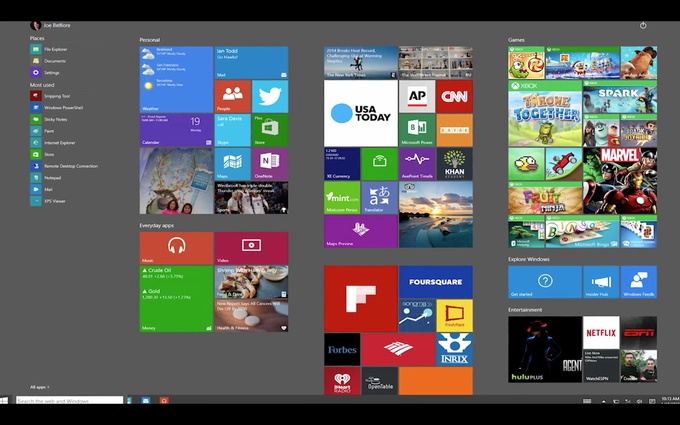Launch the Store tile in Personal group
The height and width of the screenshot is (425, 680).
(x=270, y=130)
